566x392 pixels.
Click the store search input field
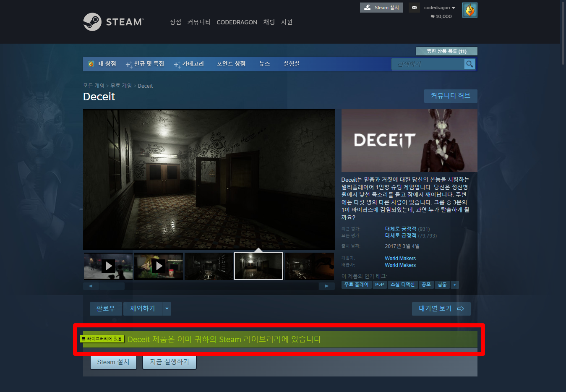coord(428,64)
